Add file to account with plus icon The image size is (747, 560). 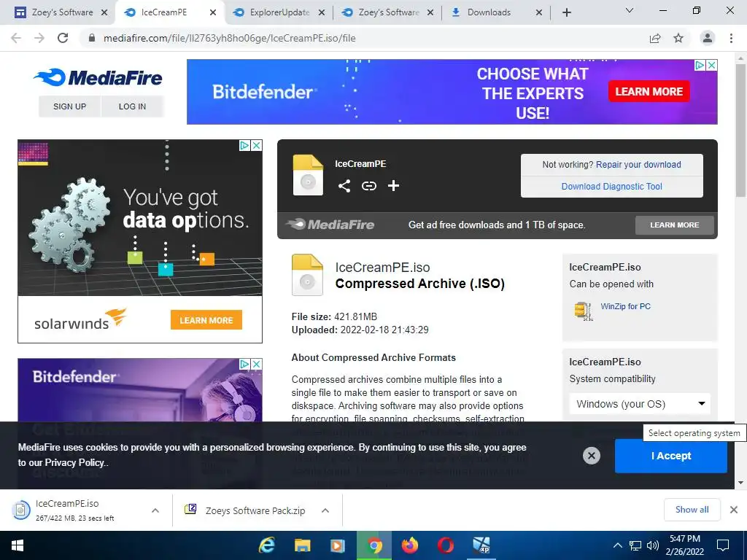pos(393,186)
